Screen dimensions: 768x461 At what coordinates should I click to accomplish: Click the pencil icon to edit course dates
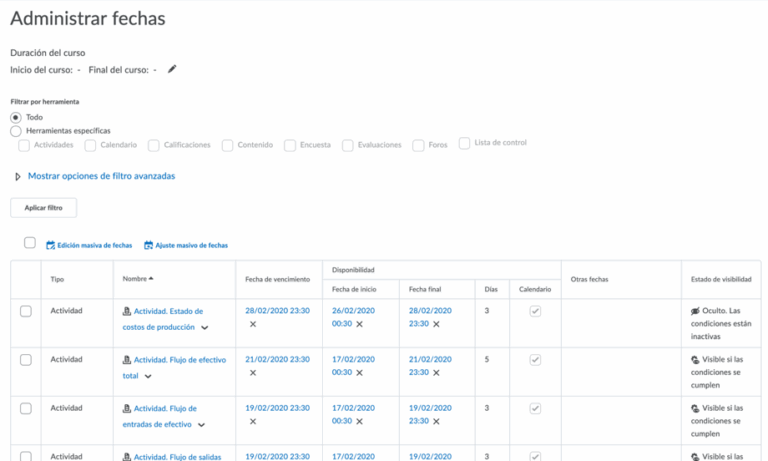pos(172,69)
